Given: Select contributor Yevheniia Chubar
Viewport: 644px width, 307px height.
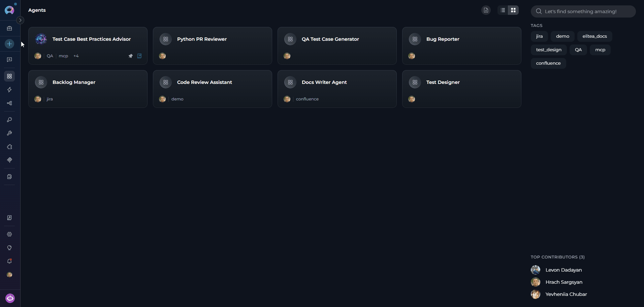Looking at the screenshot, I should pyautogui.click(x=559, y=294).
